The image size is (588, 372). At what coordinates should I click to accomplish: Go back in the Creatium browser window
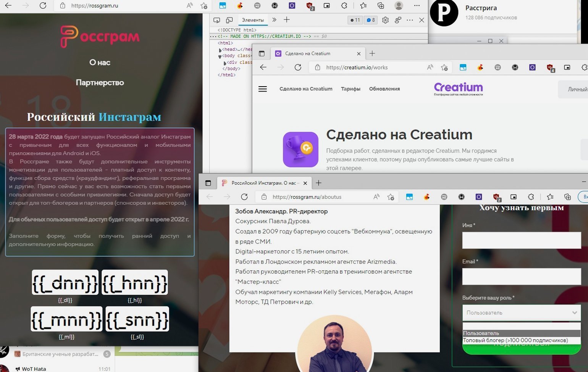click(263, 67)
